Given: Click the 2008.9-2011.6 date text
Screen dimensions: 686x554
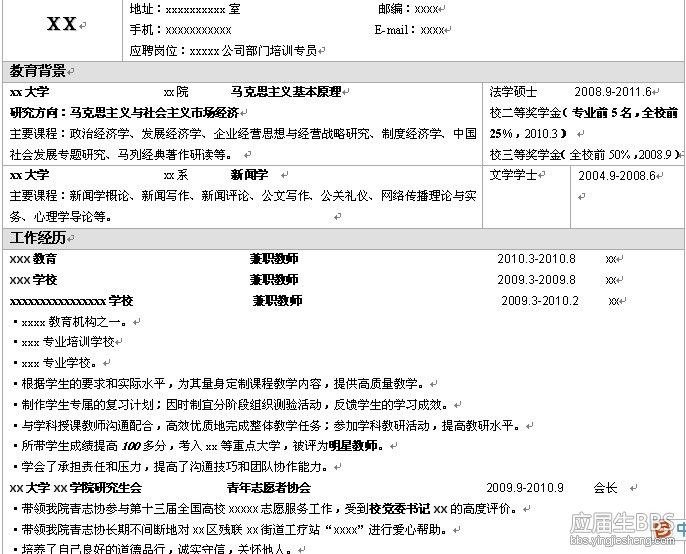Looking at the screenshot, I should coord(612,92).
